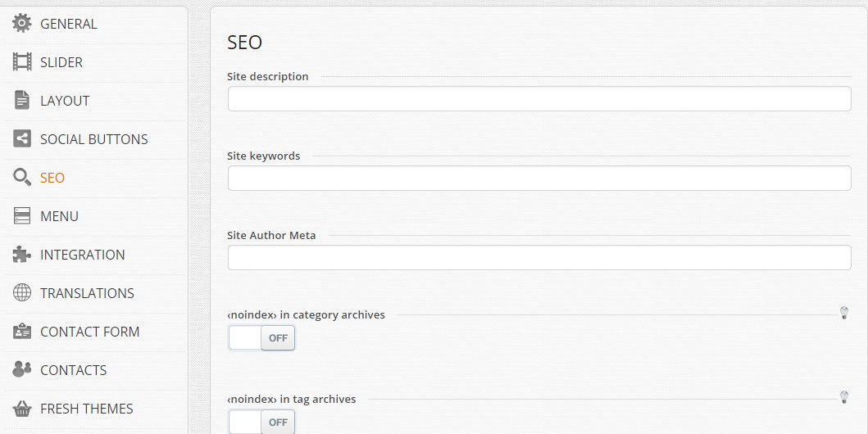Click the General gear icon
Screen dimensions: 868x434
pos(22,24)
